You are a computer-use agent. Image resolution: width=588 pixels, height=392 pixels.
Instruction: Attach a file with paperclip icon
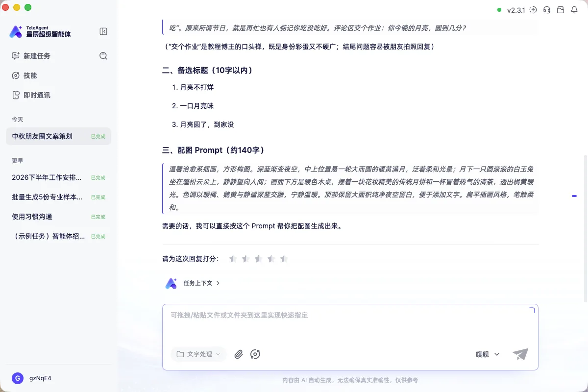point(239,354)
